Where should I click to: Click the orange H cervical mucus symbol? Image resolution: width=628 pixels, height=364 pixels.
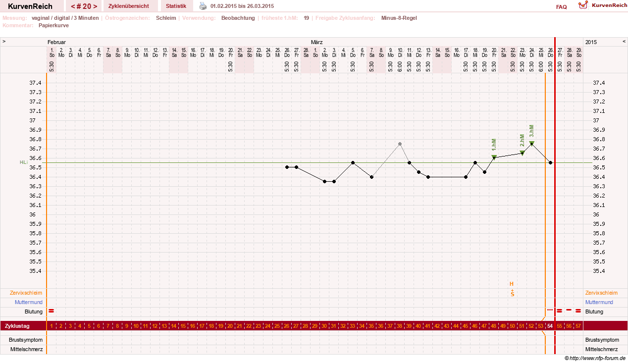[x=512, y=284]
